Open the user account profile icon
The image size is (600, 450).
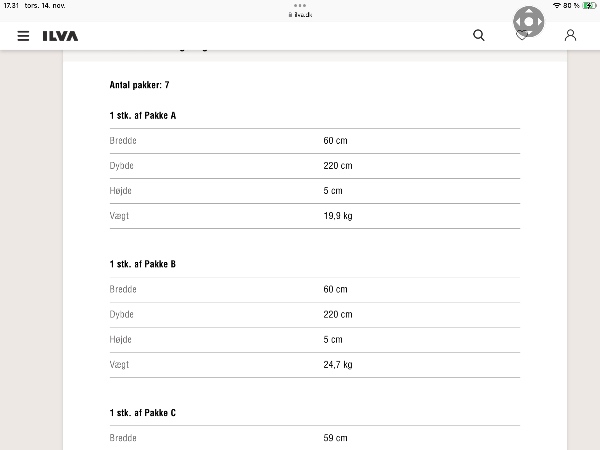[x=570, y=35]
